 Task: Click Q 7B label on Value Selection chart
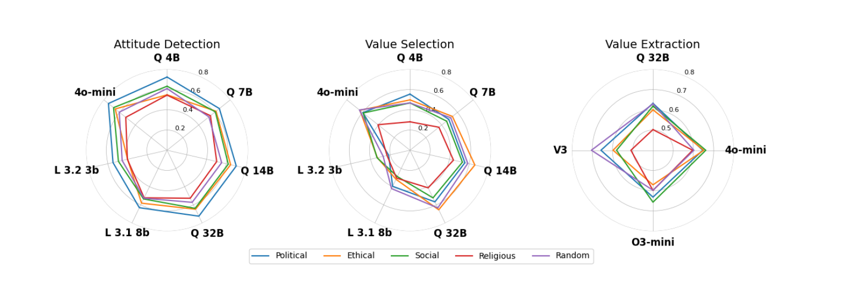pos(482,92)
